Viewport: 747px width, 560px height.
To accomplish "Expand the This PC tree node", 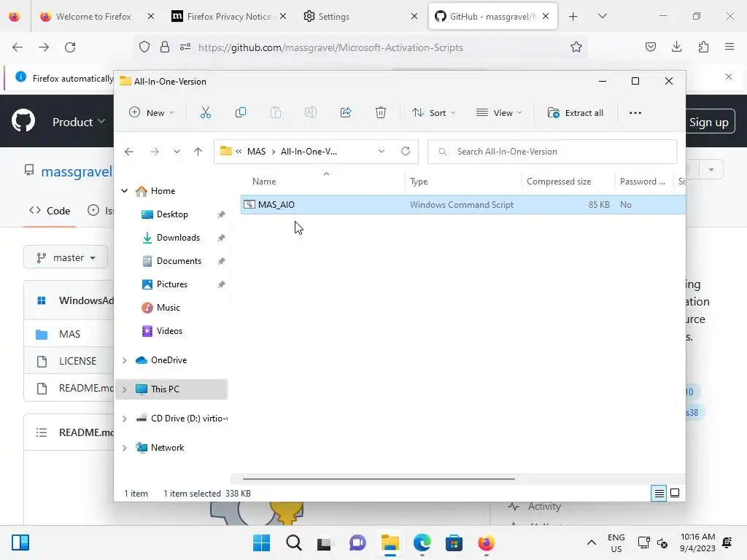I will (124, 389).
